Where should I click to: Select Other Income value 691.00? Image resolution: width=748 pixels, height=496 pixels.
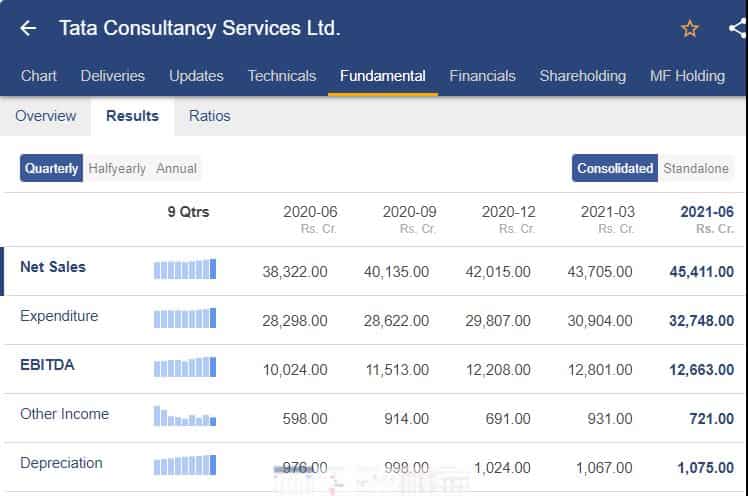(508, 419)
